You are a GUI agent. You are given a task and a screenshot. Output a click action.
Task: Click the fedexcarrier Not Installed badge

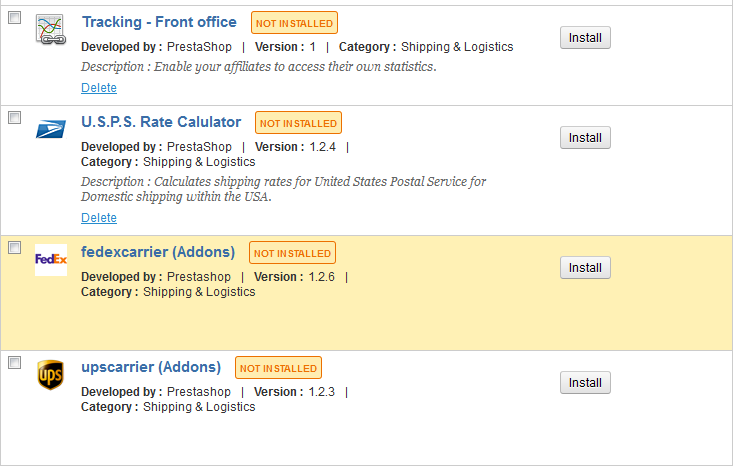coord(293,253)
